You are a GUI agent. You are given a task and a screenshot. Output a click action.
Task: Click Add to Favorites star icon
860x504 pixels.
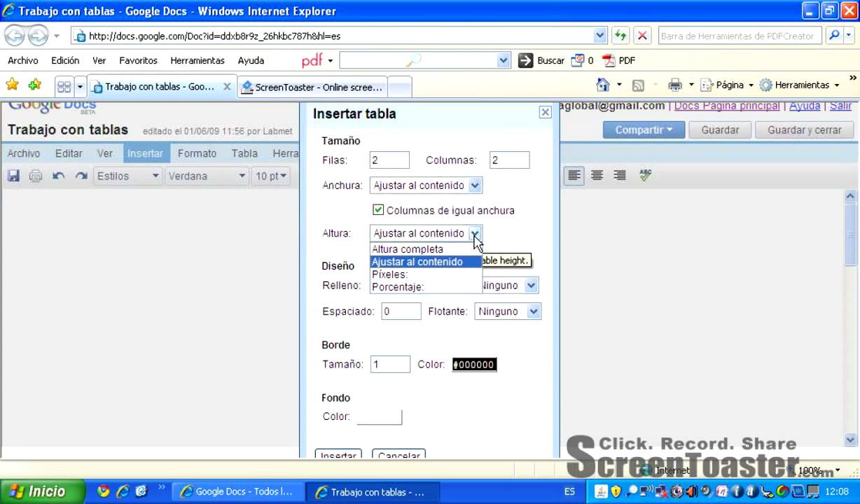(x=35, y=85)
